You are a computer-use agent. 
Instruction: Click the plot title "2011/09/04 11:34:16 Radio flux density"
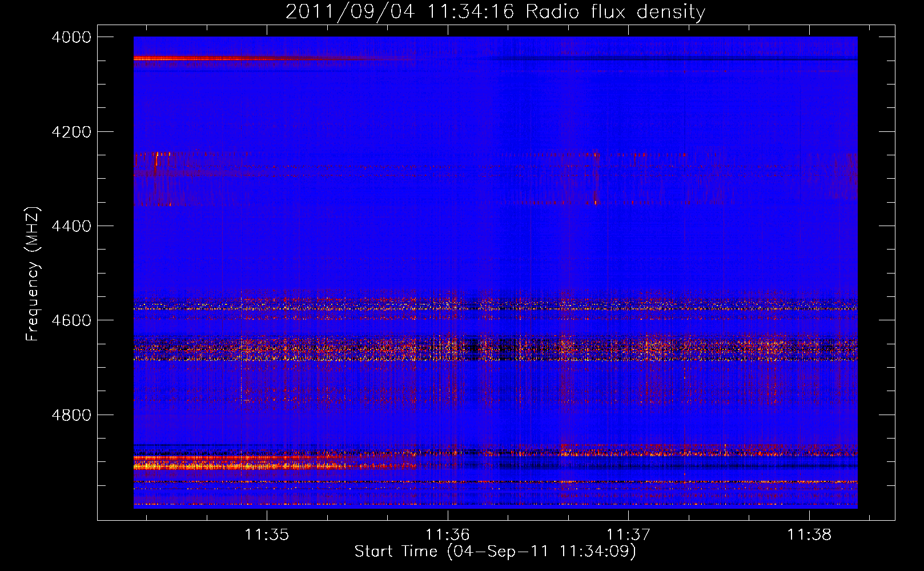pyautogui.click(x=495, y=11)
